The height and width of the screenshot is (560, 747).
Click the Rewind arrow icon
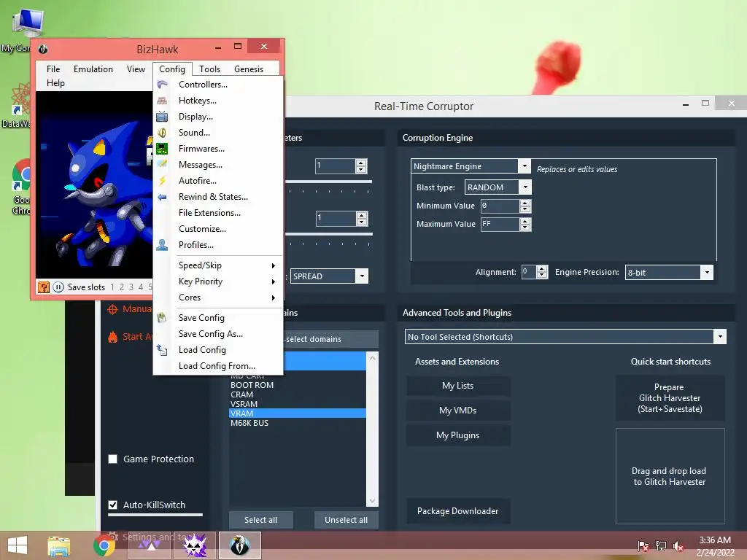pyautogui.click(x=162, y=197)
